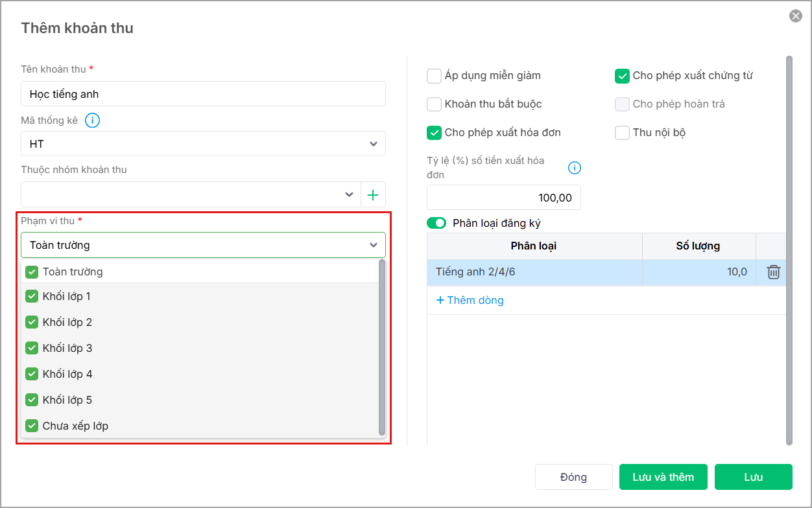812x508 pixels.
Task: Turn off Phân loại đăng ký switch
Action: point(436,223)
